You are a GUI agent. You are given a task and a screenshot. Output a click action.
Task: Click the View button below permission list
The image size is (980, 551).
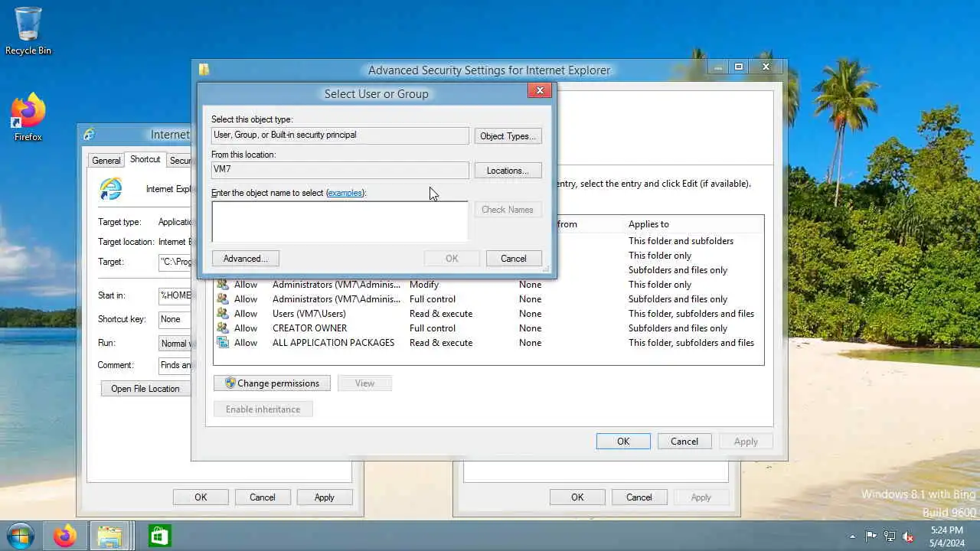[364, 383]
